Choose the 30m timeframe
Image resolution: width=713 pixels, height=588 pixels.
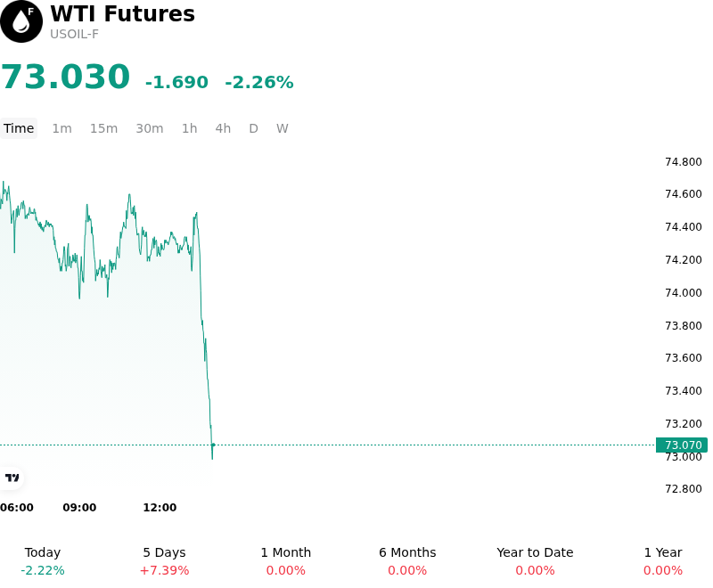point(149,128)
